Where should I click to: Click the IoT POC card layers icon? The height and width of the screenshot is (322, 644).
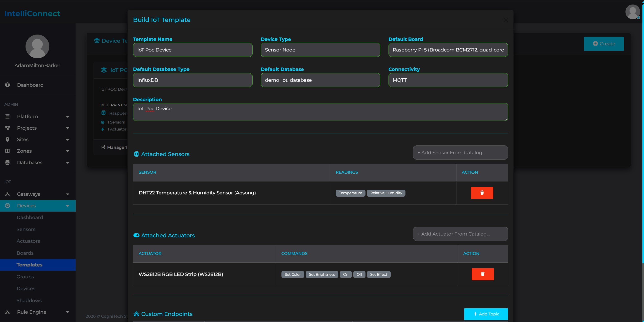104,70
